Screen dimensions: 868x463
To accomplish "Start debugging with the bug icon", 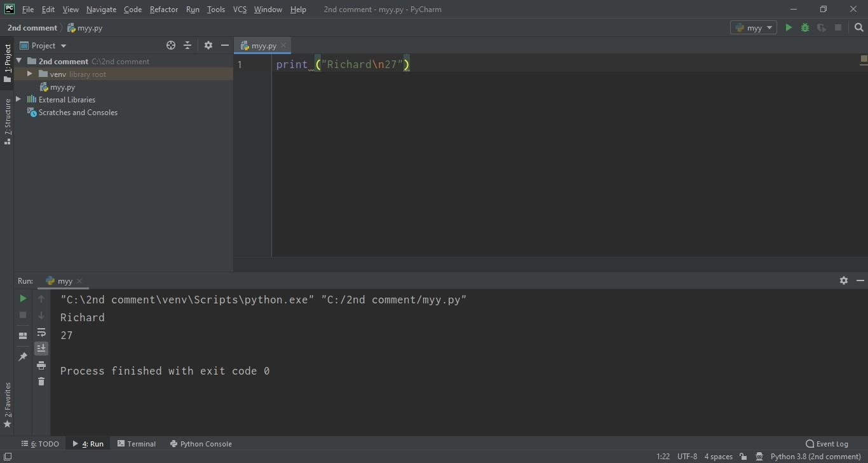I will [x=805, y=28].
